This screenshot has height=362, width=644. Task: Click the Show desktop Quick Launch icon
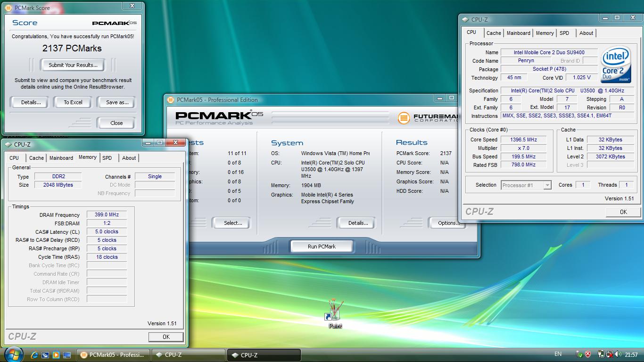tap(67, 355)
